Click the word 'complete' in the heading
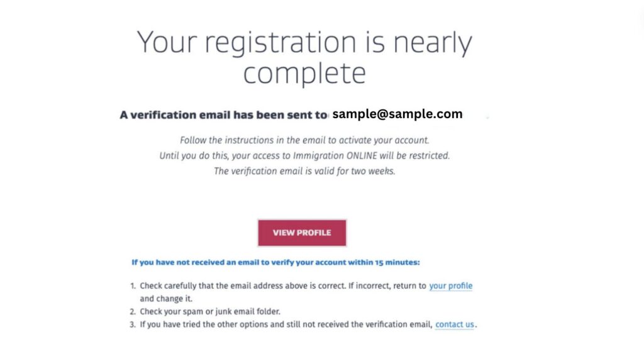Screen dimensions: 644x361 304,72
